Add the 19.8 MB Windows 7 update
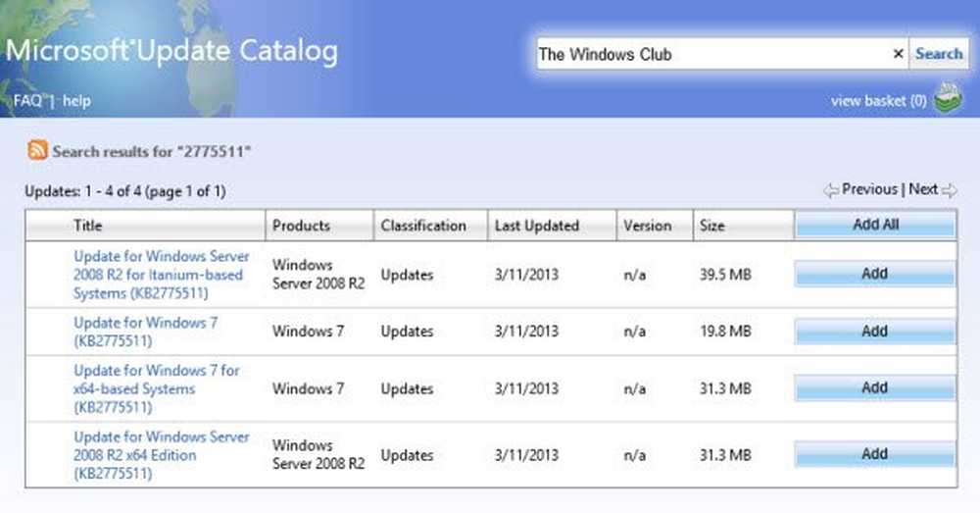This screenshot has width=980, height=513. (874, 332)
